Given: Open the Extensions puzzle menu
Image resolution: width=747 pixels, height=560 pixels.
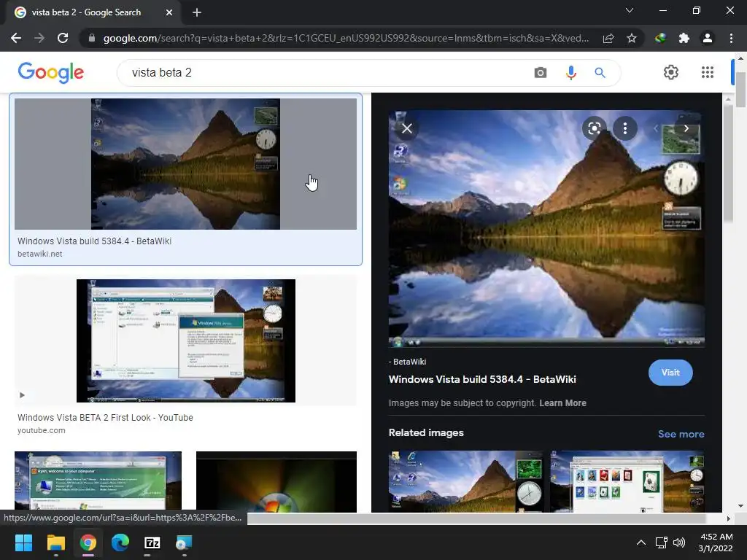Looking at the screenshot, I should (684, 38).
